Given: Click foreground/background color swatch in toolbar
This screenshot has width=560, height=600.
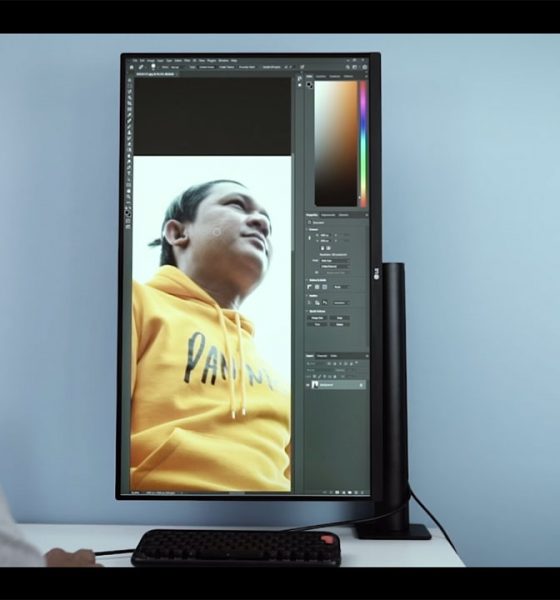Looking at the screenshot, I should tap(127, 212).
